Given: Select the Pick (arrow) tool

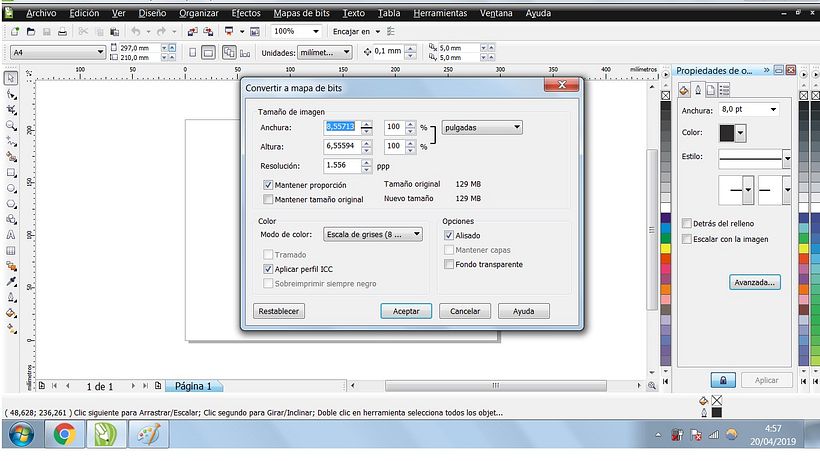Looking at the screenshot, I should [x=10, y=78].
